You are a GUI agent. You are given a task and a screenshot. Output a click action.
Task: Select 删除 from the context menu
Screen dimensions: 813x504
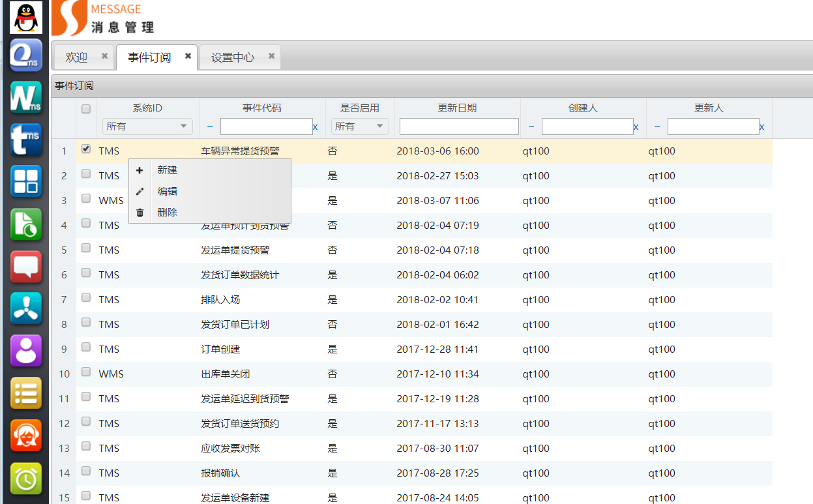pyautogui.click(x=168, y=213)
